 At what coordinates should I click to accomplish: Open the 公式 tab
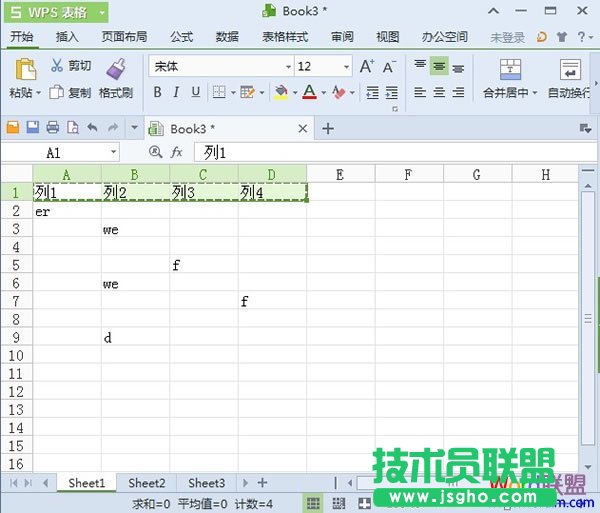pyautogui.click(x=181, y=37)
